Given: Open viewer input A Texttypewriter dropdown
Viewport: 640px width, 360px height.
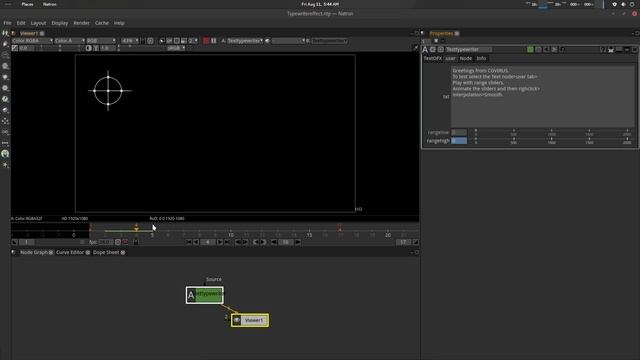Looking at the screenshot, I should tap(245, 41).
